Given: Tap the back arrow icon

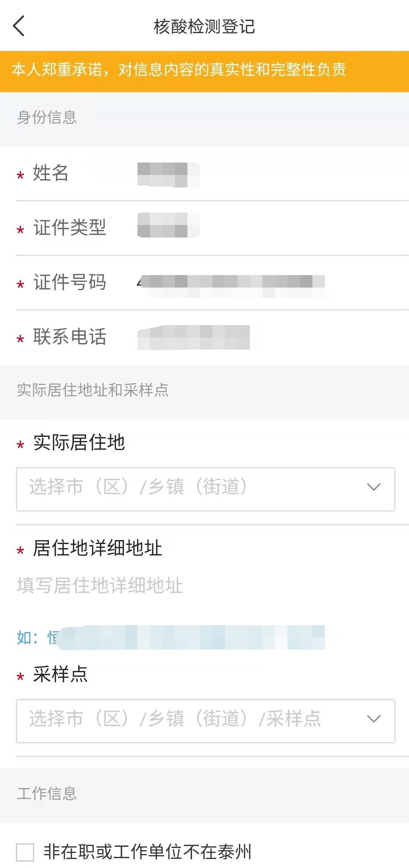Looking at the screenshot, I should (19, 26).
